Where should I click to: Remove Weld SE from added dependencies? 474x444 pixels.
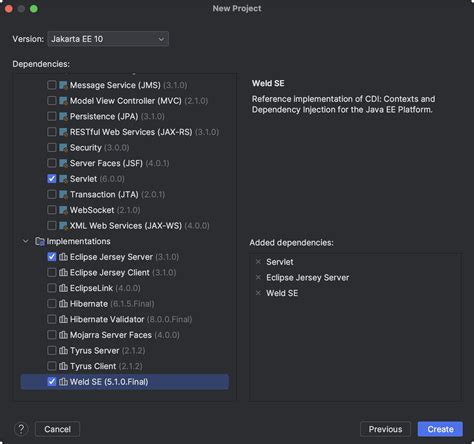pyautogui.click(x=258, y=293)
